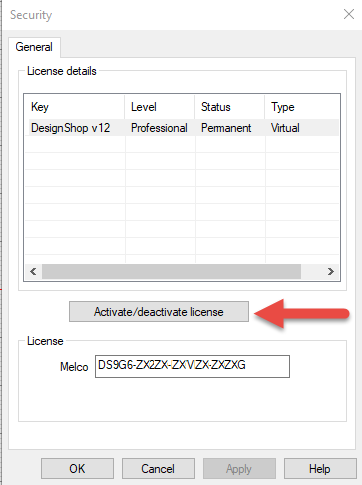Click the Status column header
362x485 pixels.
tap(230, 107)
